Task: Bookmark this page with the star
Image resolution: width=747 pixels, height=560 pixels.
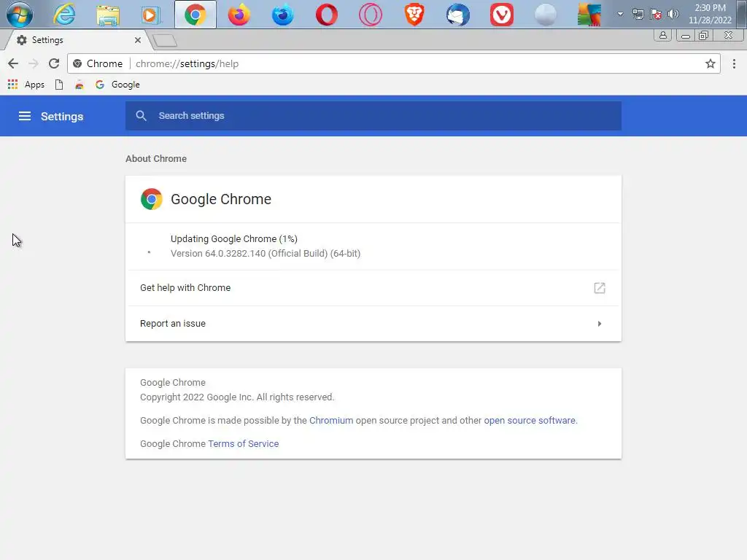Action: [x=711, y=63]
